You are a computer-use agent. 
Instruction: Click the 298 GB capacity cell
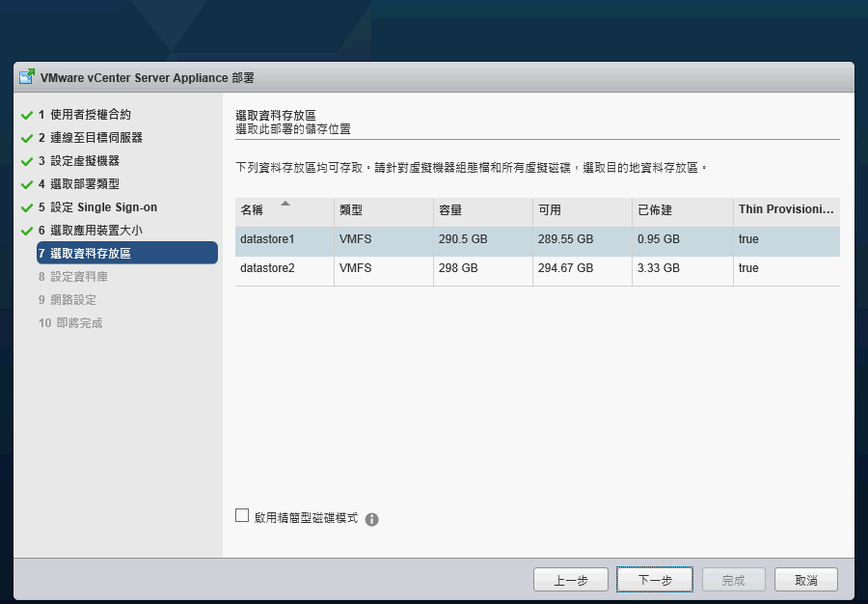[458, 268]
